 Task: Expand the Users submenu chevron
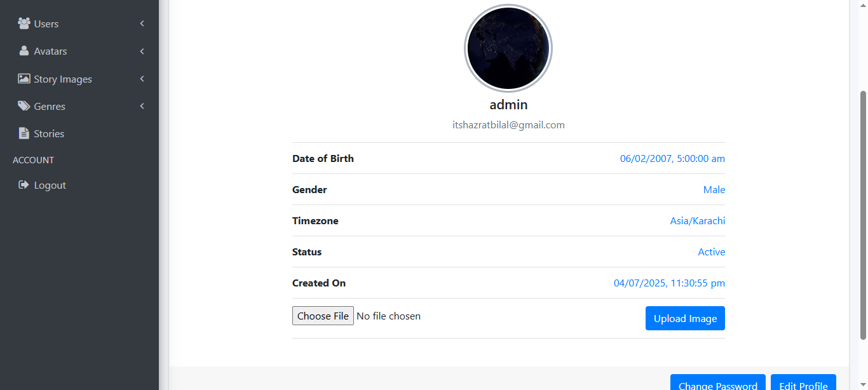142,24
